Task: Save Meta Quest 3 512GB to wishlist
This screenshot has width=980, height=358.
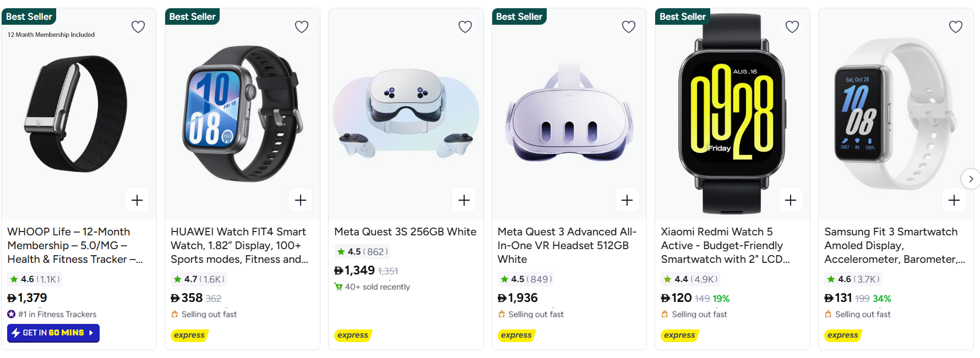Action: pos(629,26)
